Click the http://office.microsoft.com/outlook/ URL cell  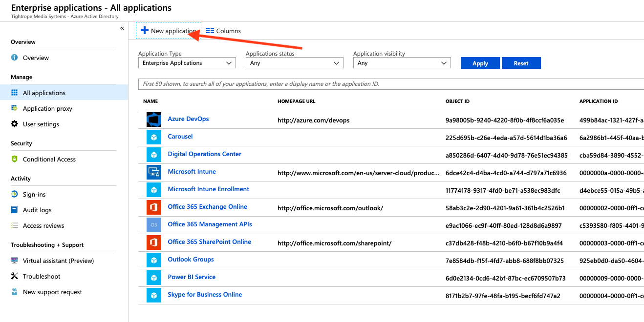[330, 208]
